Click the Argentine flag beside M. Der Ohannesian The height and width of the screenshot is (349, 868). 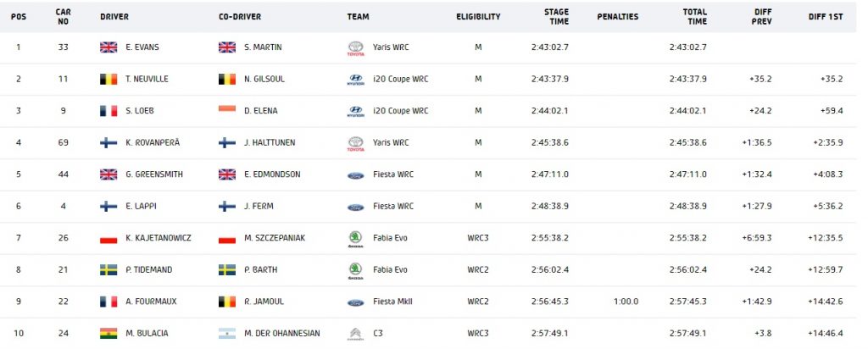click(227, 334)
